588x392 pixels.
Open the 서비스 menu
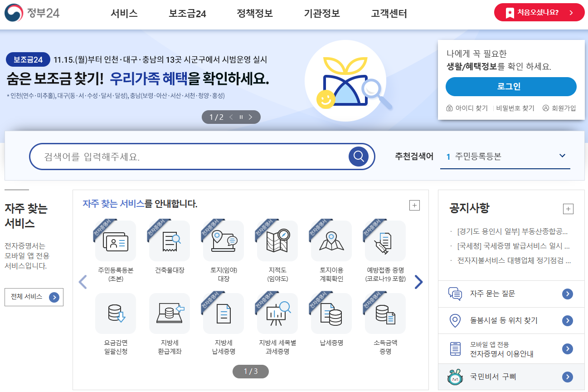pyautogui.click(x=124, y=14)
